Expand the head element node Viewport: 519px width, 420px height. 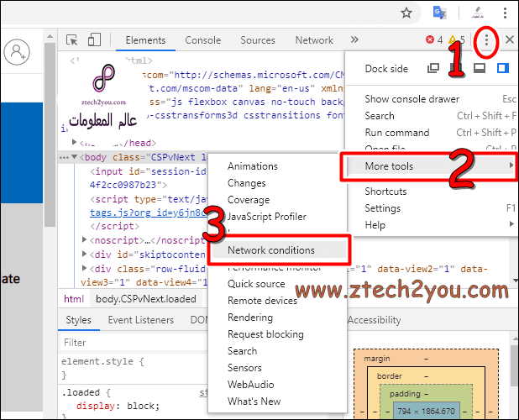coord(74,142)
